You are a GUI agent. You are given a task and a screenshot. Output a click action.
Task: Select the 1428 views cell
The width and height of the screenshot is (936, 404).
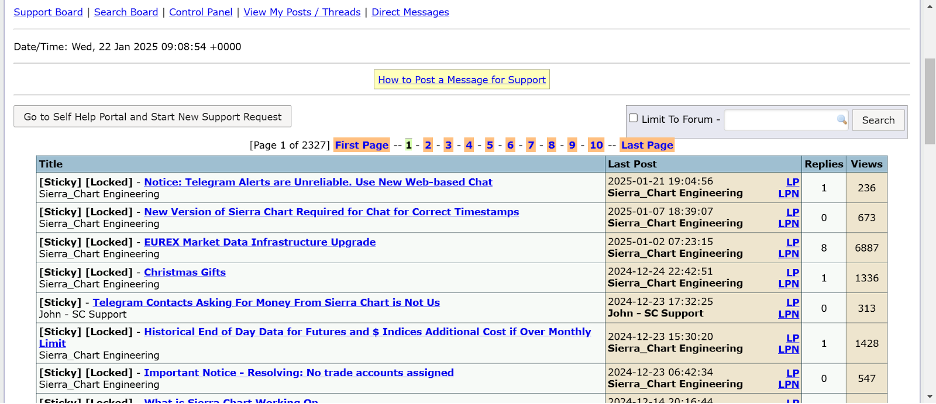867,343
